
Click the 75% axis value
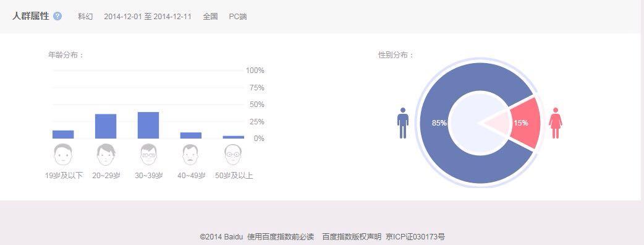[x=256, y=88]
